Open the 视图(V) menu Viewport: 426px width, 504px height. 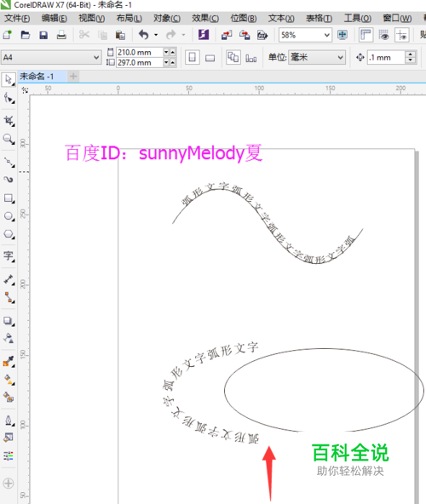click(92, 19)
